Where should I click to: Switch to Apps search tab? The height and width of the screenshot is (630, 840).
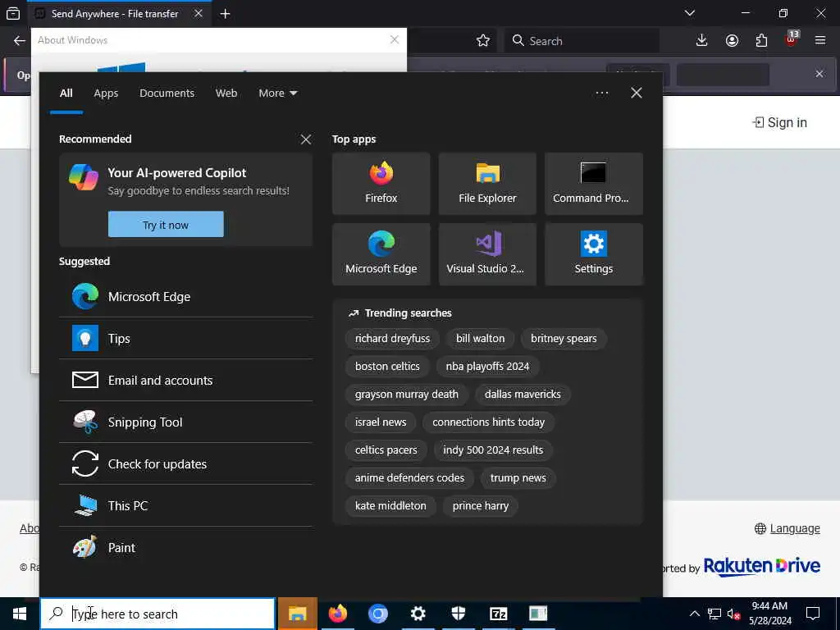click(x=106, y=94)
